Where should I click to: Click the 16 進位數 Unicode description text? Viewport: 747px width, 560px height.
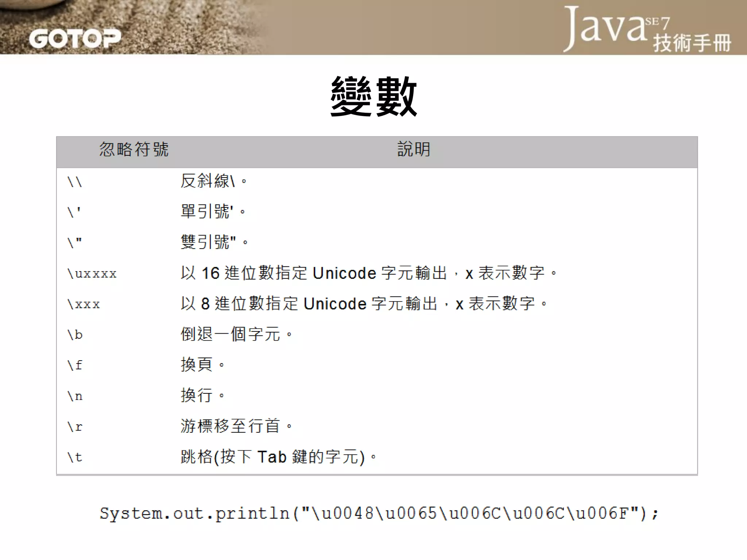(x=368, y=273)
